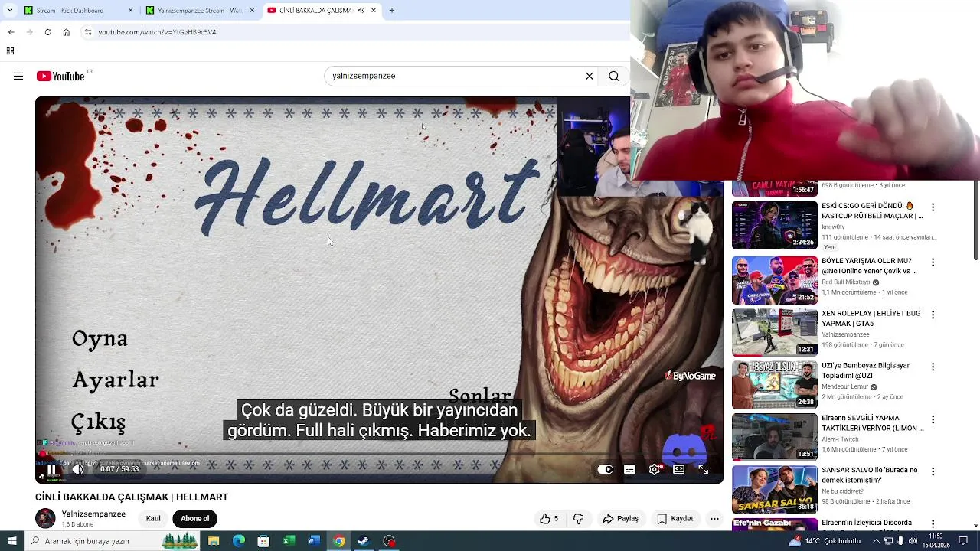Open options menu for SANSAR SALVO video
This screenshot has height=551, width=980.
click(933, 471)
